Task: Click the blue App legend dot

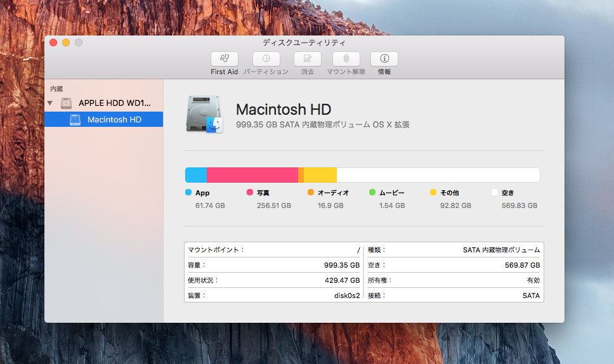Action: point(188,192)
